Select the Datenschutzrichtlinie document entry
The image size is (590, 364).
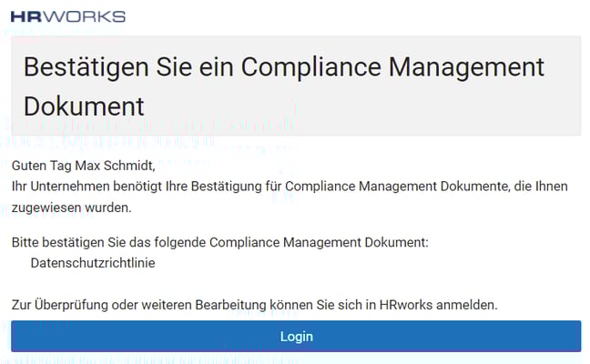point(93,263)
